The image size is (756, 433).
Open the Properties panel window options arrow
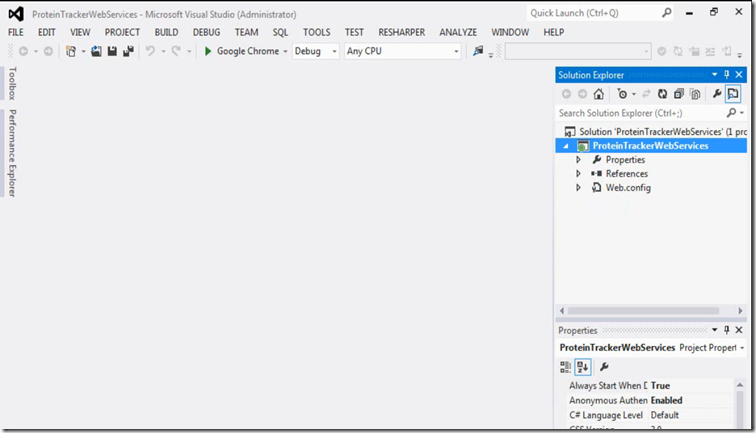[x=715, y=330]
